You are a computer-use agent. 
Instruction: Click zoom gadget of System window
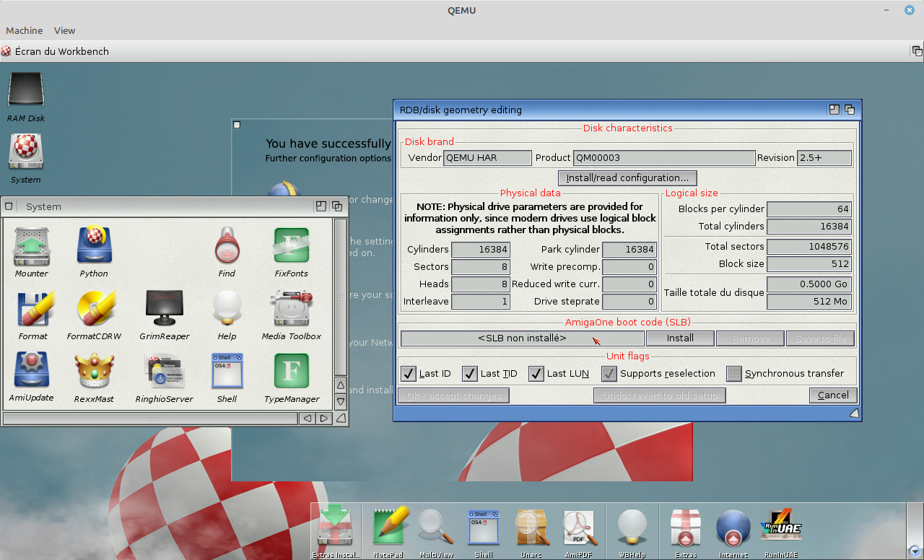(x=321, y=206)
